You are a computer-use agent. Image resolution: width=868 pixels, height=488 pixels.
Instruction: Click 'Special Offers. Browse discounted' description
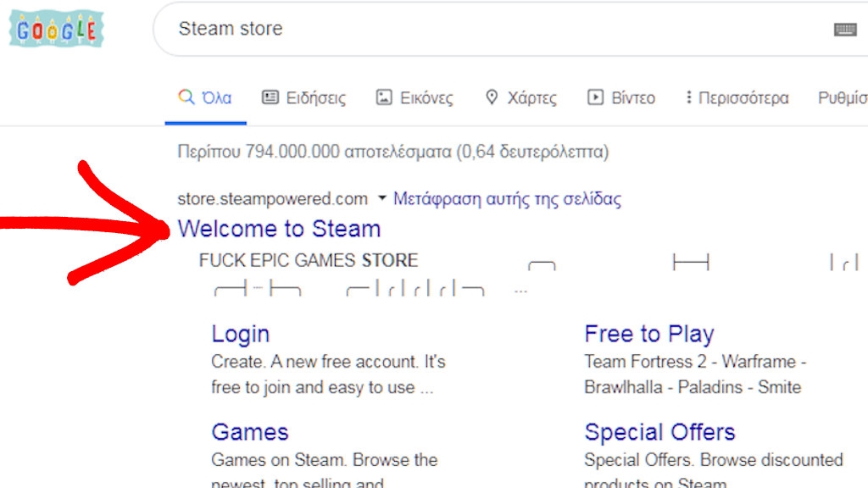(714, 460)
